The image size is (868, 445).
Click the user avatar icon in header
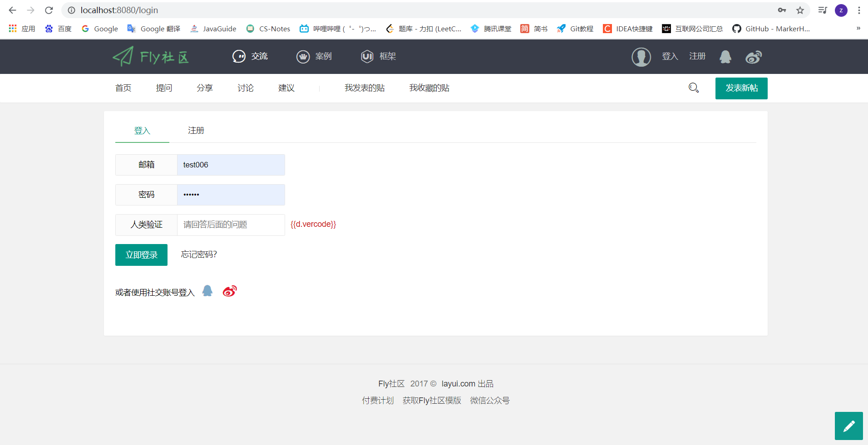coord(641,57)
